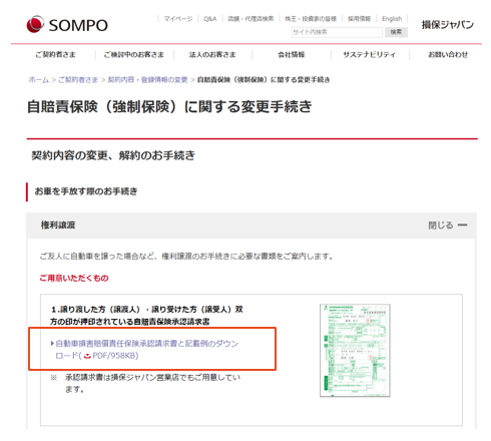The width and height of the screenshot is (491, 441).
Task: Go to 契約内容・登録情報の変更 breadcrumb
Action: click(148, 80)
